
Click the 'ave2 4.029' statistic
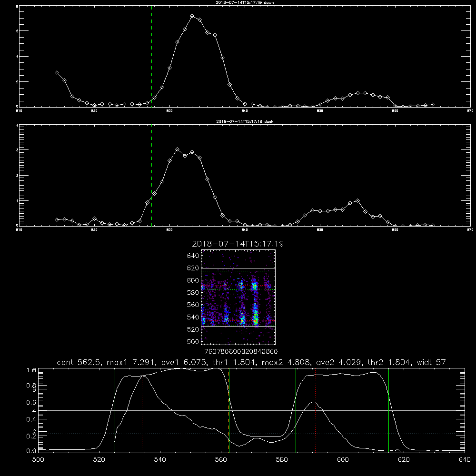pyautogui.click(x=340, y=362)
